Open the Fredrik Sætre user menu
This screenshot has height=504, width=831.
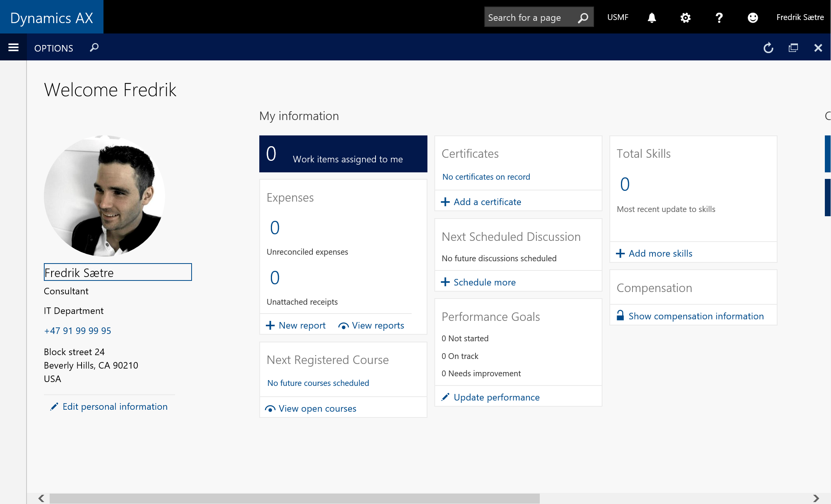point(800,17)
